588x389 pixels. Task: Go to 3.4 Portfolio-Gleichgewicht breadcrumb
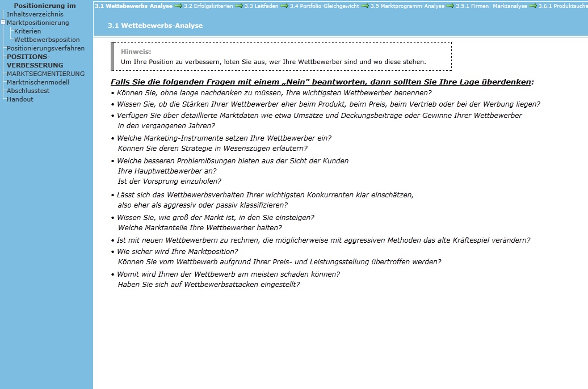(325, 6)
